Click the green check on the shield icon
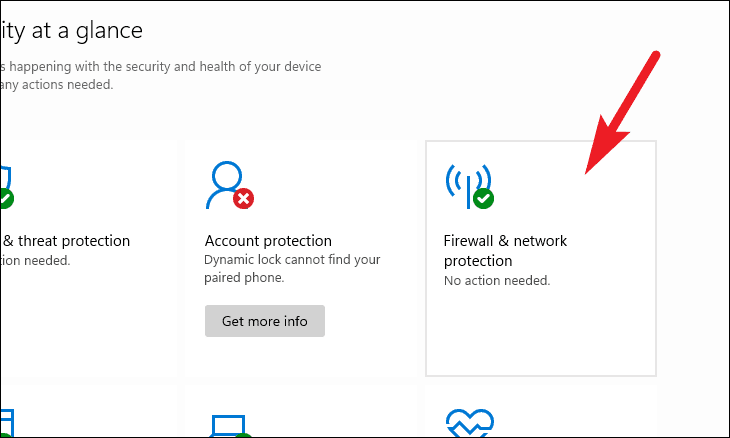Viewport: 730px width, 438px height. (6, 198)
